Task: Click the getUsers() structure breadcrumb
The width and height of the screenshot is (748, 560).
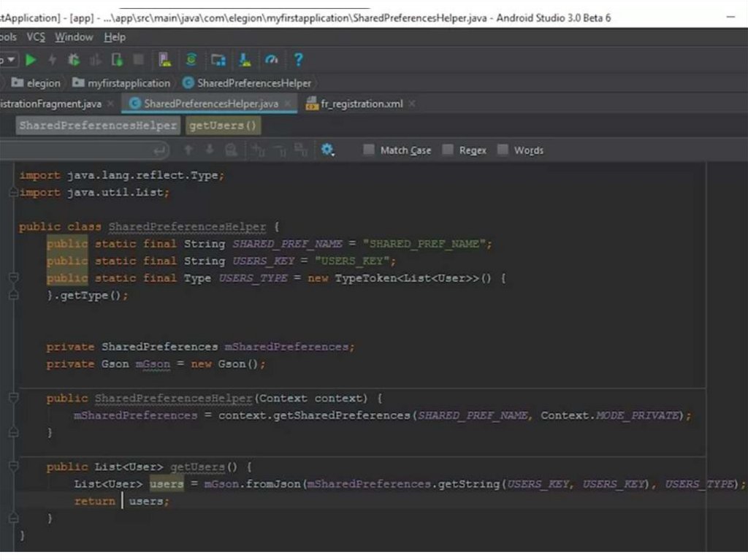Action: coord(224,126)
